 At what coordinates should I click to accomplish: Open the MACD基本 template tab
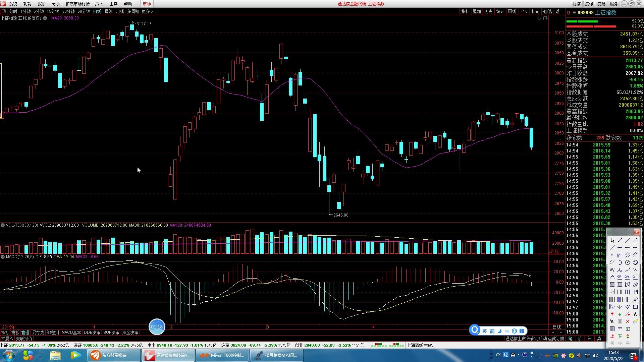pyautogui.click(x=71, y=333)
